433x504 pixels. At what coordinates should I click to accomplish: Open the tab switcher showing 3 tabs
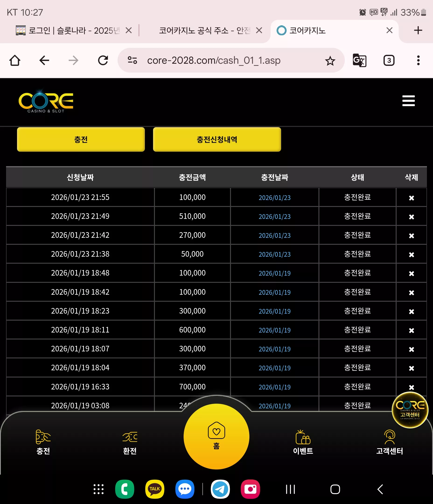point(389,60)
